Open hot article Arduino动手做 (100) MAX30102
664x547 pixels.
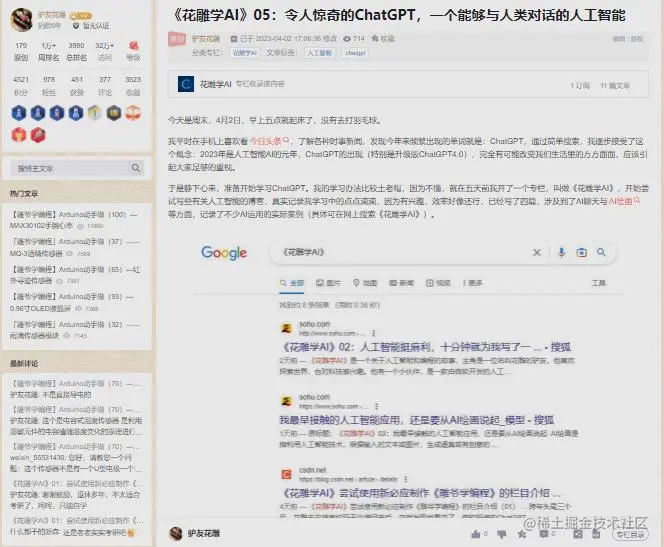tap(74, 220)
